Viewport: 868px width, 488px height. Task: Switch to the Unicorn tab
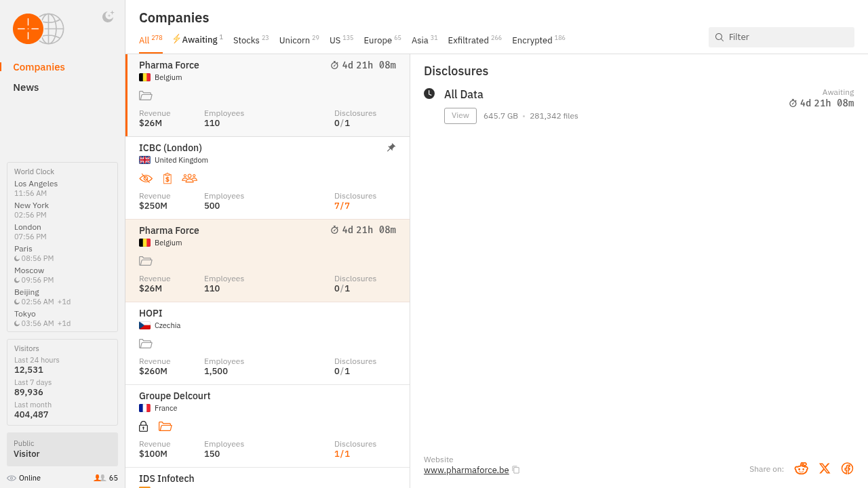tap(299, 40)
